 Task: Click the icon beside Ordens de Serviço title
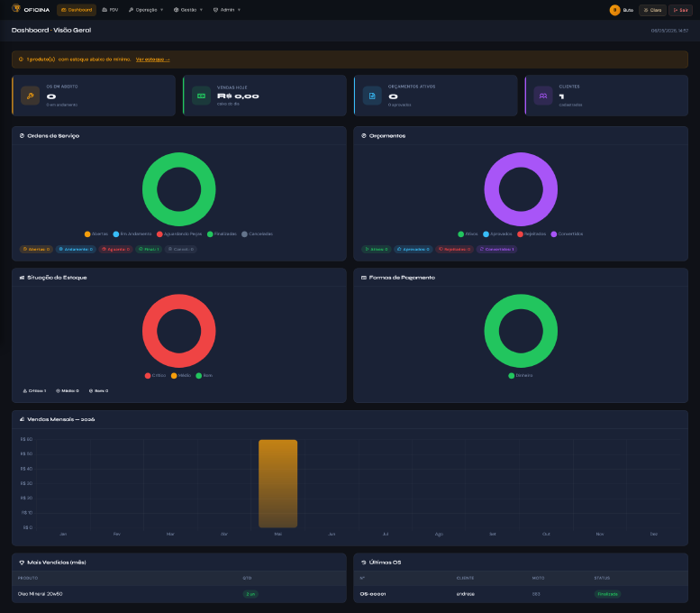[22, 136]
